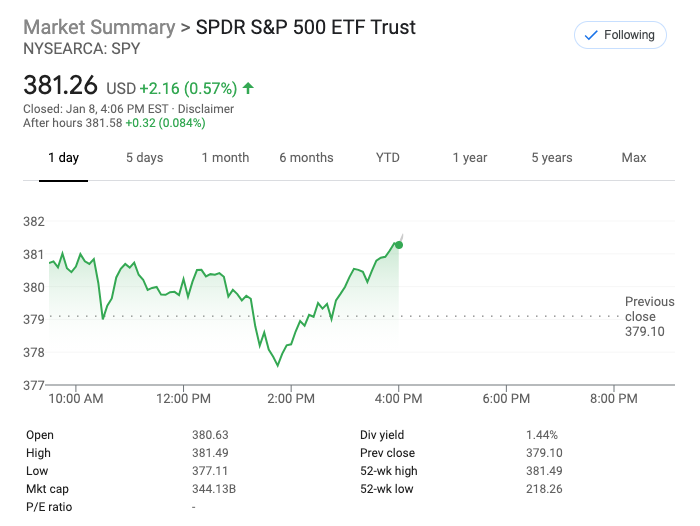Click the Div yield value 1.44%
The width and height of the screenshot is (700, 526).
[x=542, y=435]
